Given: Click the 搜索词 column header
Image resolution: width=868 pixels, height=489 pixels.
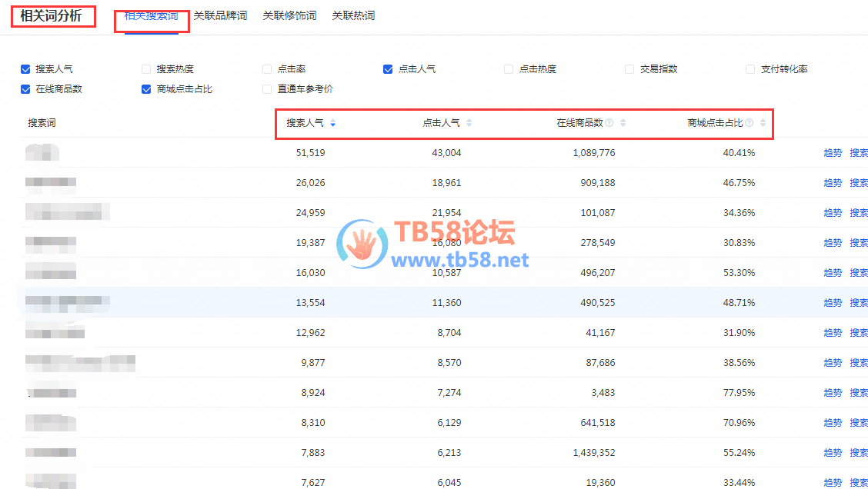Looking at the screenshot, I should click(42, 123).
